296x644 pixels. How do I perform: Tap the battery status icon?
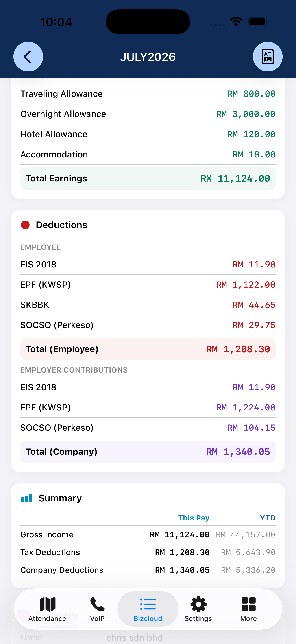(x=258, y=22)
